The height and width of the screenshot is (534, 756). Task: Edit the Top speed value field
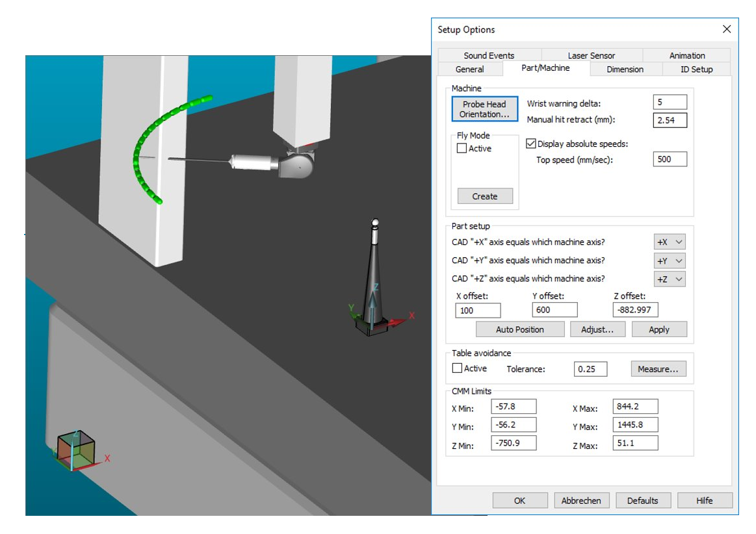(670, 159)
